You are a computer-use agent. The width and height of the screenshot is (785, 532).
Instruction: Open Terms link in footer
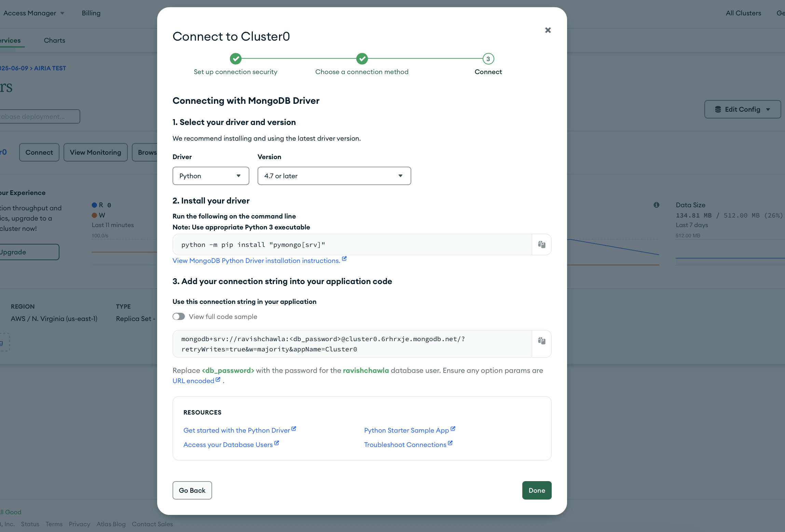54,524
